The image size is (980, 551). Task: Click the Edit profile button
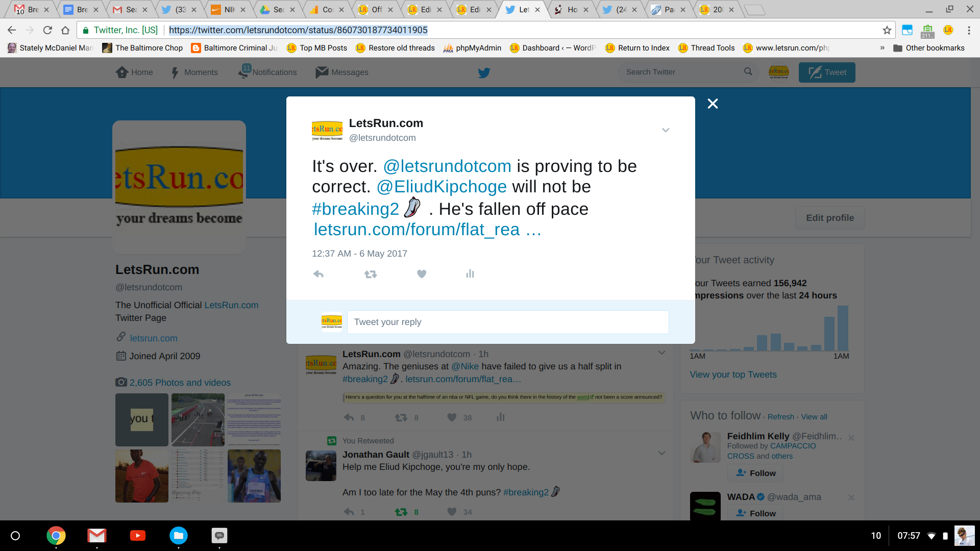830,218
